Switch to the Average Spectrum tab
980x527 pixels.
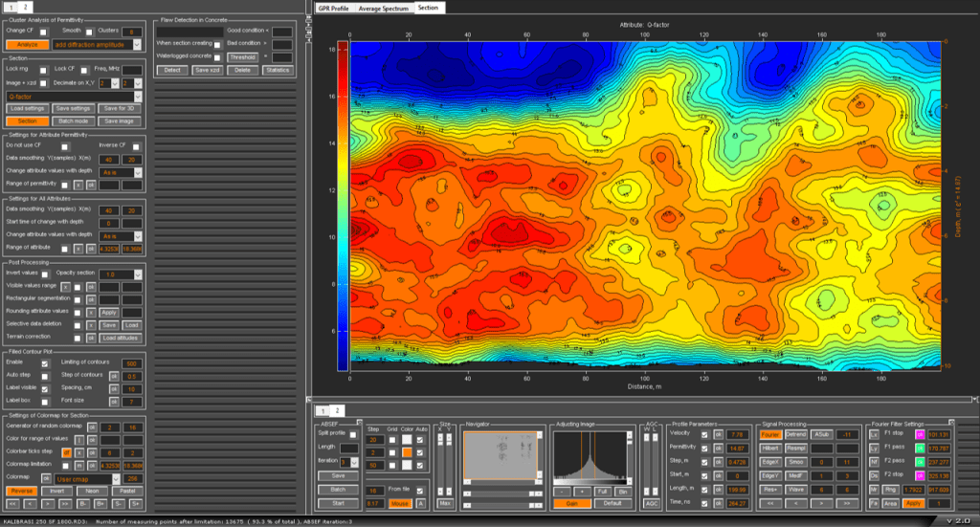coord(383,8)
